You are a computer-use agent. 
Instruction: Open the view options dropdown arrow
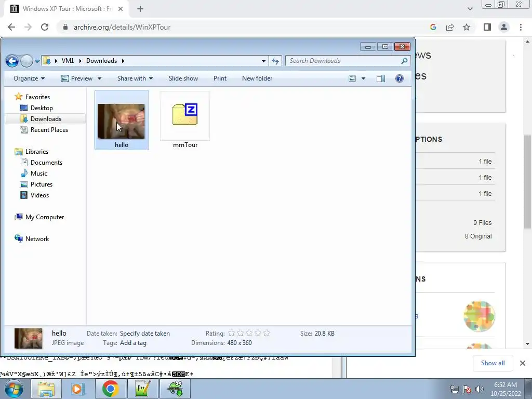coord(363,78)
